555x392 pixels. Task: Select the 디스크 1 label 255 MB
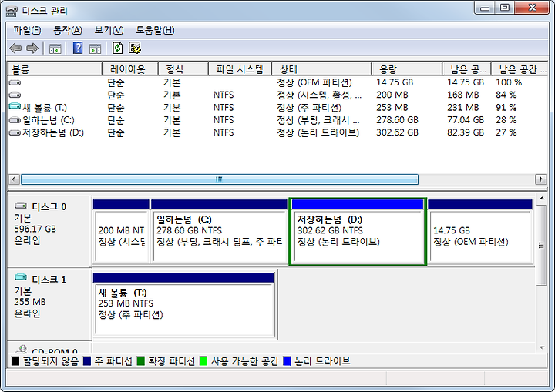[30, 302]
